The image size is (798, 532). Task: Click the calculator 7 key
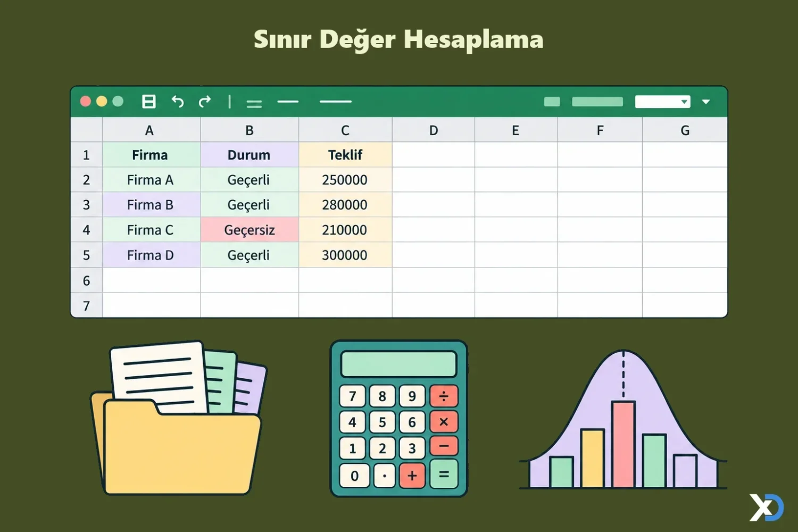point(352,396)
